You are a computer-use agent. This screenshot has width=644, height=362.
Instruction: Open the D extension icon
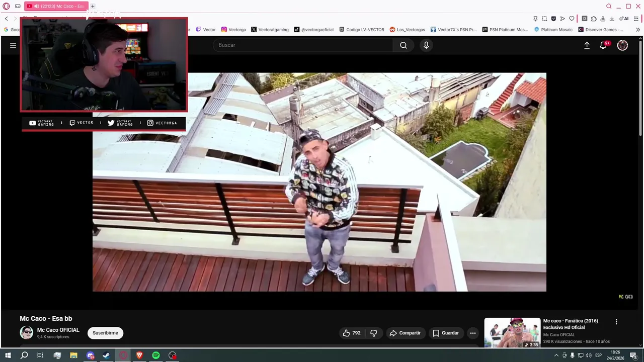click(x=585, y=19)
